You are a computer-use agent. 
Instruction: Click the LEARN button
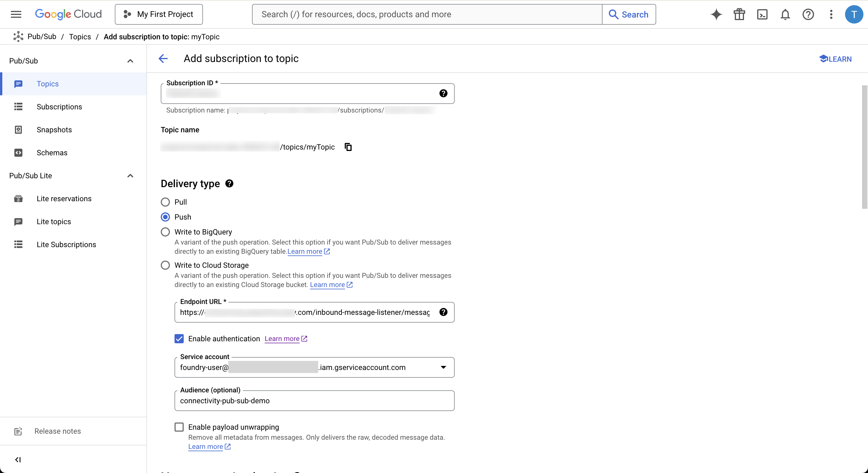835,59
